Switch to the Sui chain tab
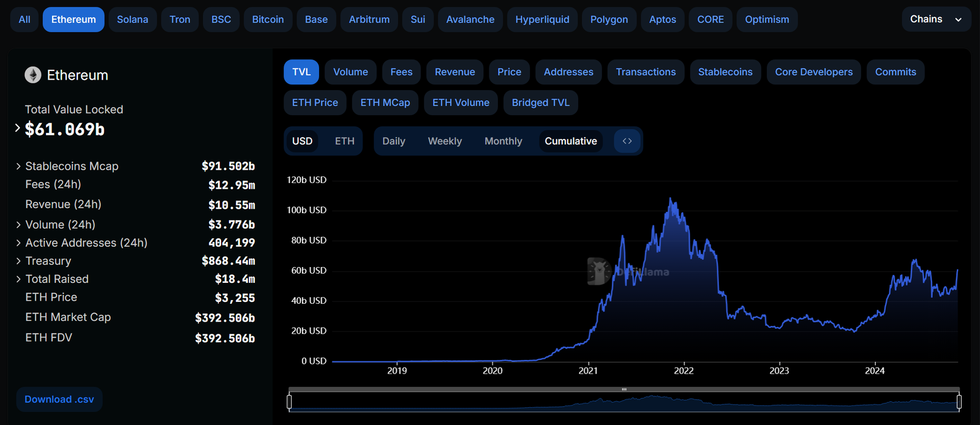 click(418, 19)
